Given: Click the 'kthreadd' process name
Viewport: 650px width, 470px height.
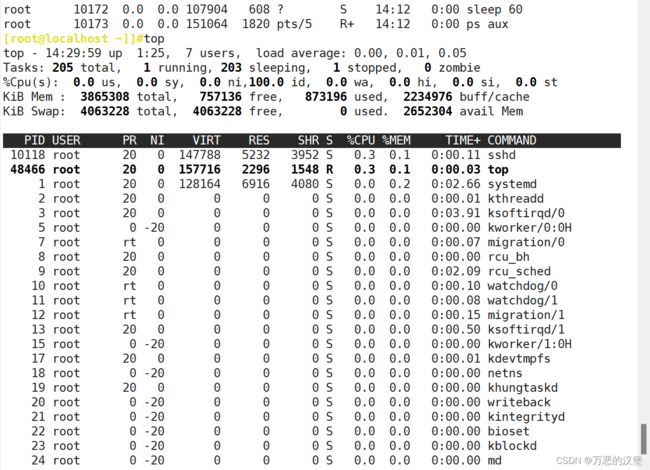Looking at the screenshot, I should pyautogui.click(x=516, y=199).
